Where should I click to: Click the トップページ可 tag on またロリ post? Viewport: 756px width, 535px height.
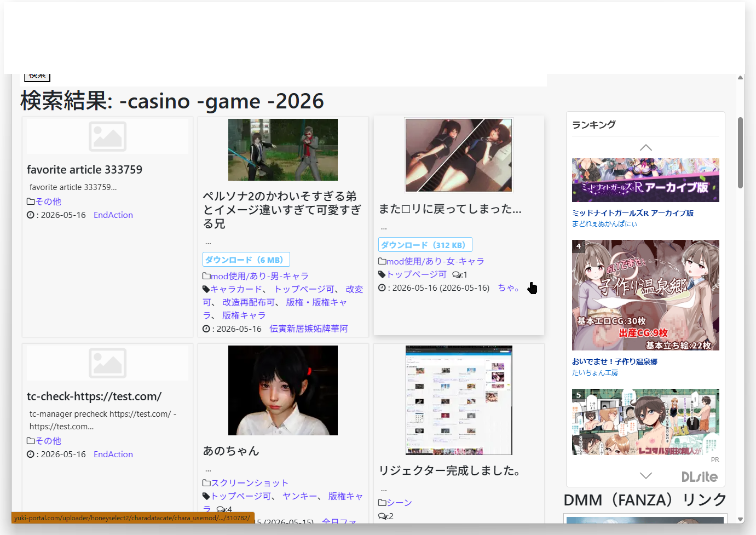(x=417, y=274)
